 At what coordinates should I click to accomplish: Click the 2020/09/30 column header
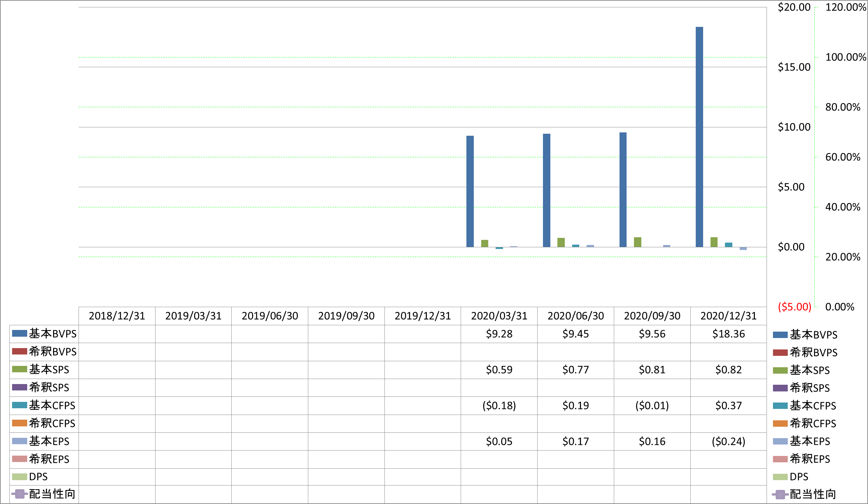click(652, 316)
